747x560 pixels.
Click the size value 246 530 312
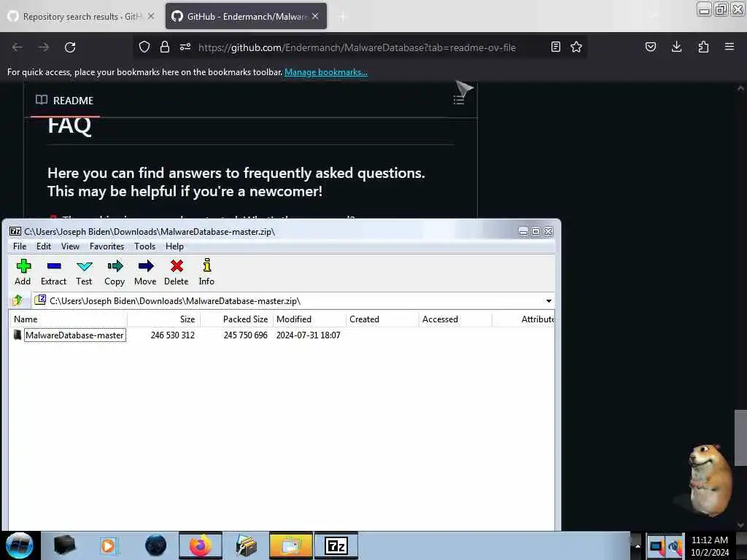point(172,335)
